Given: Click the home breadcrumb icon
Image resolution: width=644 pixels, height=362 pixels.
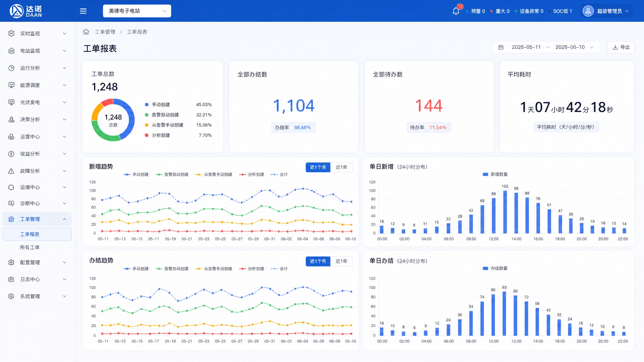Looking at the screenshot, I should [86, 32].
